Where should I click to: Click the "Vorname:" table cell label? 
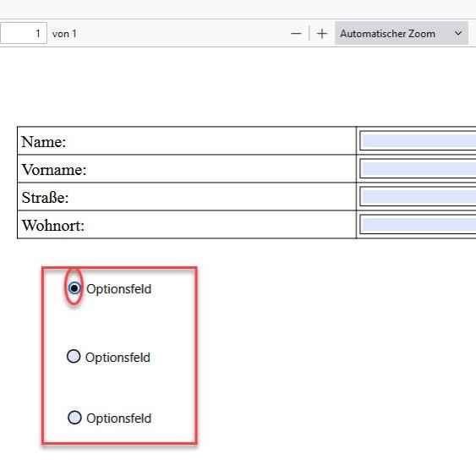click(x=54, y=170)
